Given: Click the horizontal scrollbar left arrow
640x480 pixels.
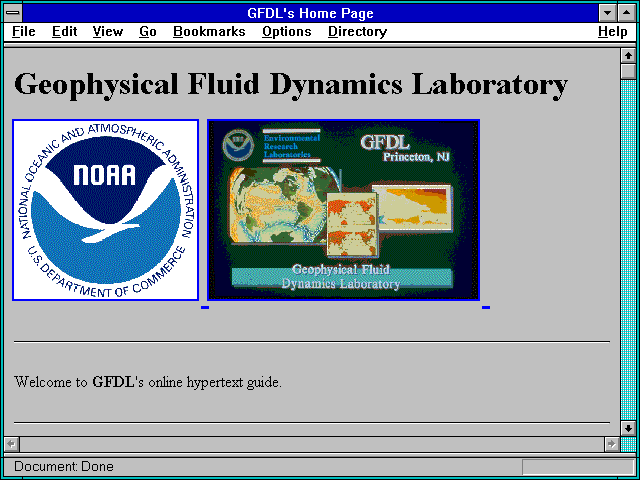Looking at the screenshot, I should pyautogui.click(x=12, y=444).
